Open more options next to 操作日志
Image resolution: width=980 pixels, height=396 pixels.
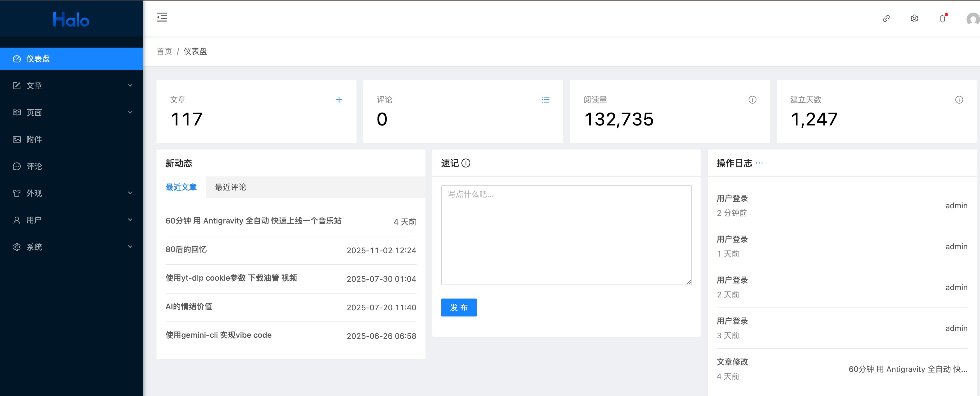[759, 163]
